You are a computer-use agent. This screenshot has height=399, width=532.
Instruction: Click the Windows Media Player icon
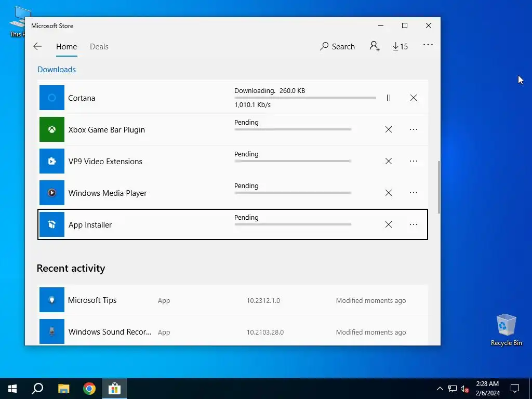[x=52, y=193]
